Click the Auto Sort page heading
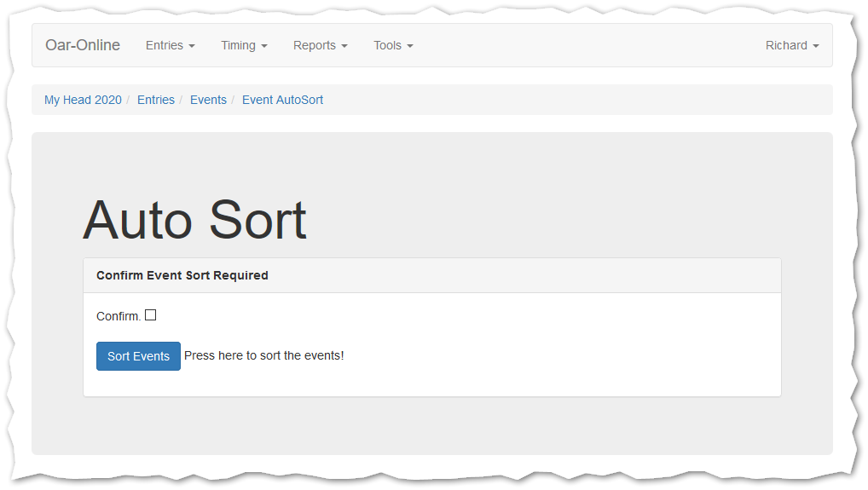Screen dimensions: 868x490 click(x=194, y=220)
